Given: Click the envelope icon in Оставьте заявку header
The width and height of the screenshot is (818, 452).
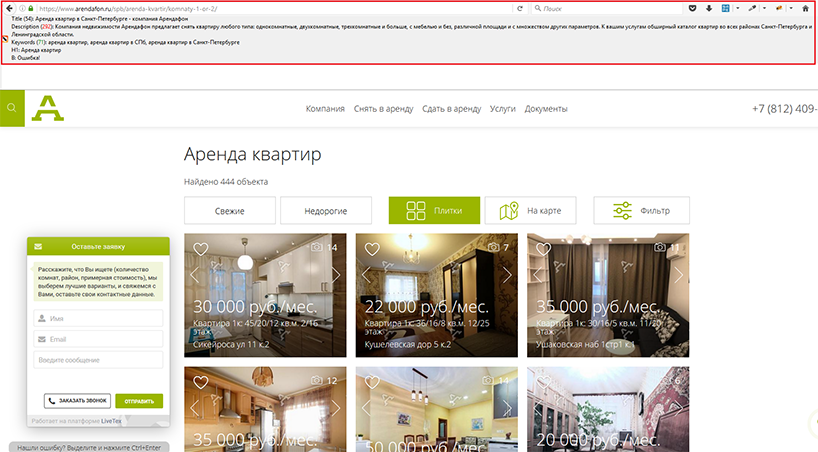Looking at the screenshot, I should point(38,246).
